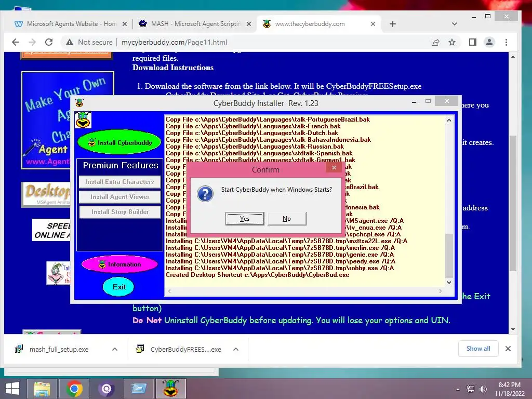Open mash_full_setup.exe download item
The image size is (532, 399).
(x=58, y=349)
